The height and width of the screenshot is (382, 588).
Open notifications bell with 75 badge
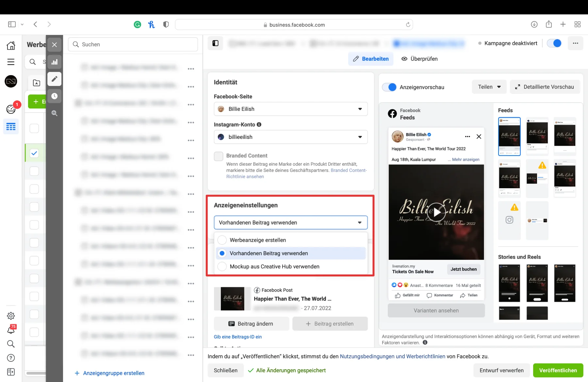[x=11, y=330]
